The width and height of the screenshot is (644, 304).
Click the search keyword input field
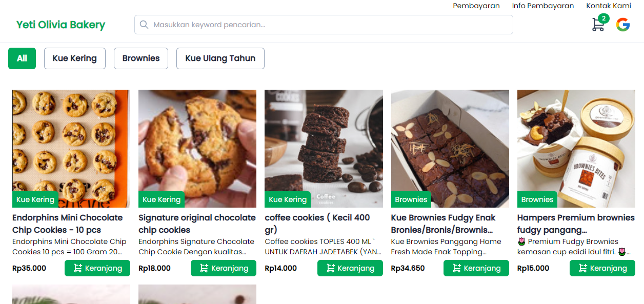328,25
